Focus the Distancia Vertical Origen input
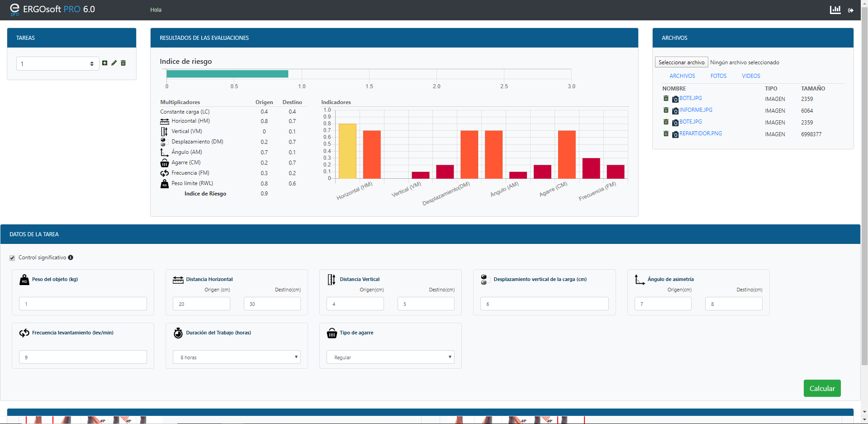 355,304
